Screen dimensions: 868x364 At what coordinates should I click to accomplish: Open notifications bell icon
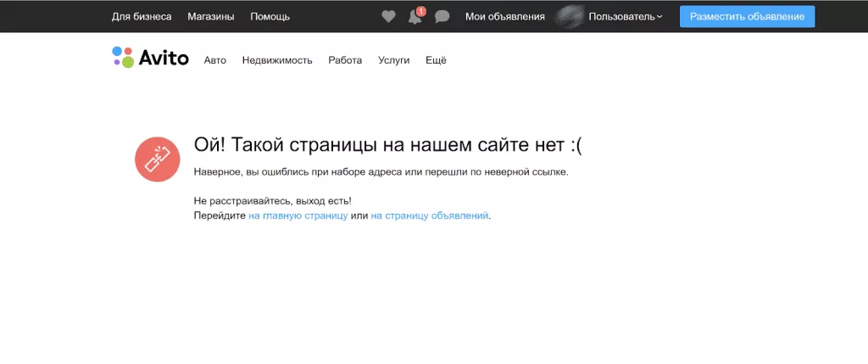tap(415, 16)
